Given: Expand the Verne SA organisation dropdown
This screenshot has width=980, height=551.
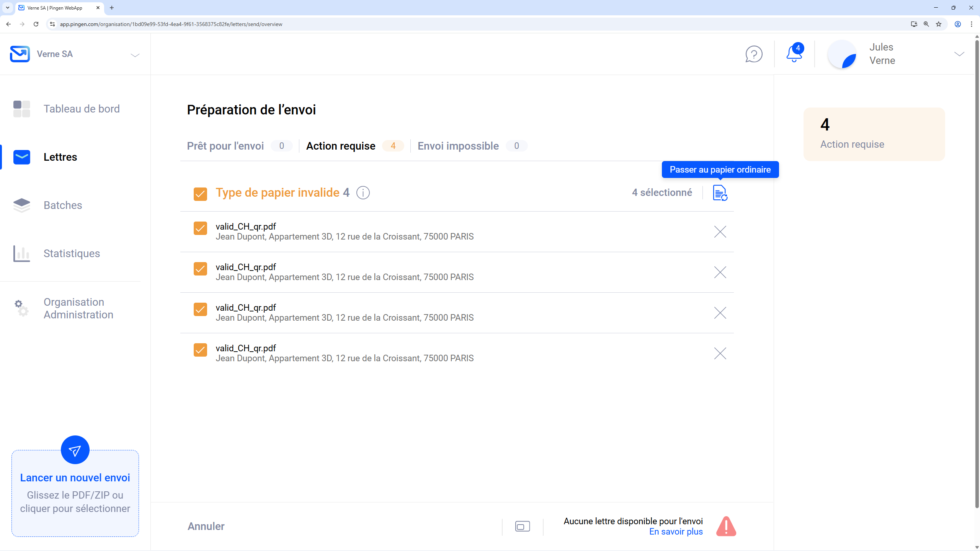Looking at the screenshot, I should point(135,55).
